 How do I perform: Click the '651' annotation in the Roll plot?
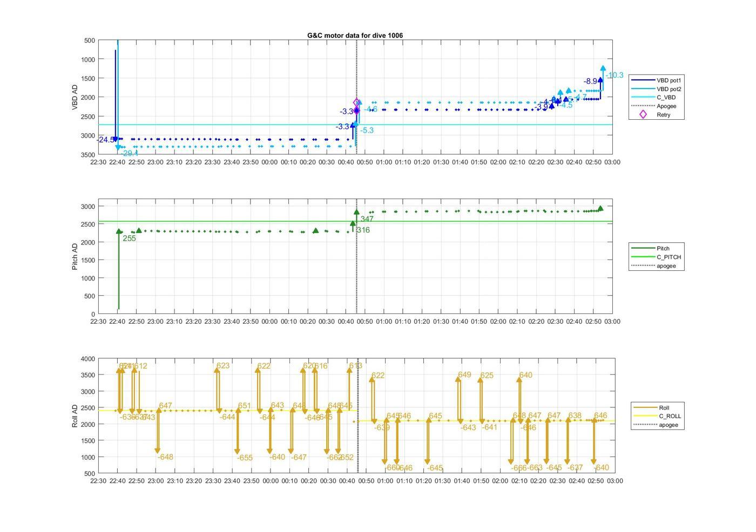pyautogui.click(x=244, y=406)
